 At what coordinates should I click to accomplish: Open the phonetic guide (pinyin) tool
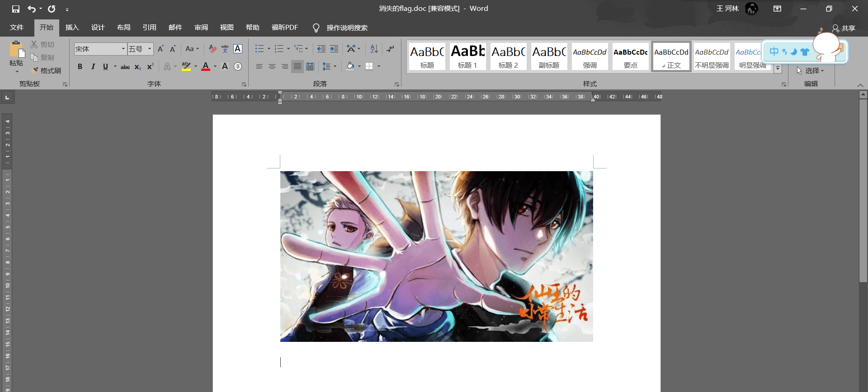click(x=225, y=49)
